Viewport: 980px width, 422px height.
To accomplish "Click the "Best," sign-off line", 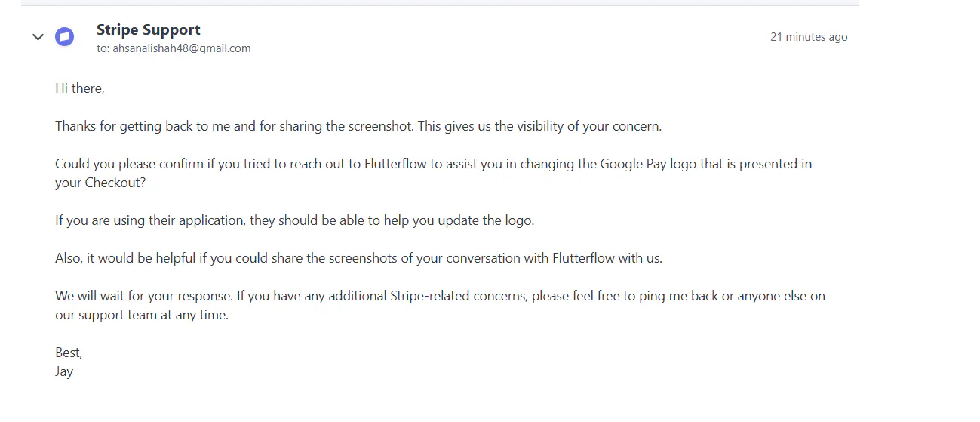I will coord(69,353).
